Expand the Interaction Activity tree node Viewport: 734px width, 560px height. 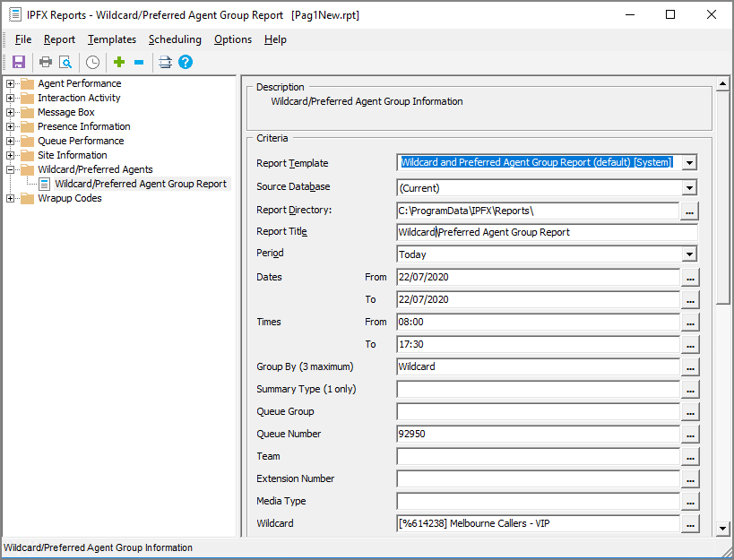coord(10,99)
